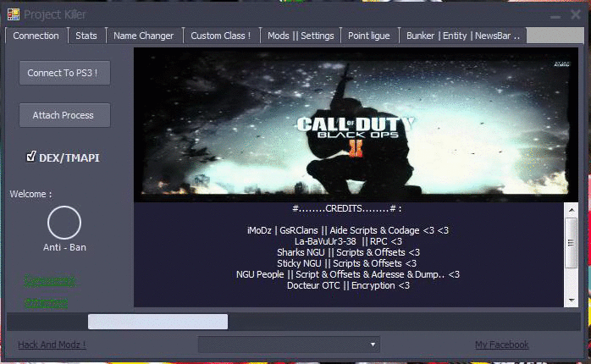Screen dimensions: 591x364
Task: Select the Anti - Ban radio button
Action: click(64, 223)
